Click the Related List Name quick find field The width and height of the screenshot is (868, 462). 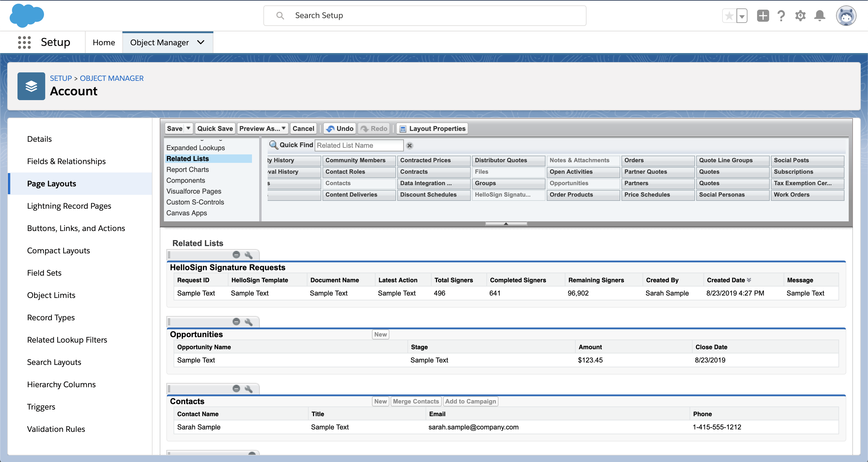(359, 145)
